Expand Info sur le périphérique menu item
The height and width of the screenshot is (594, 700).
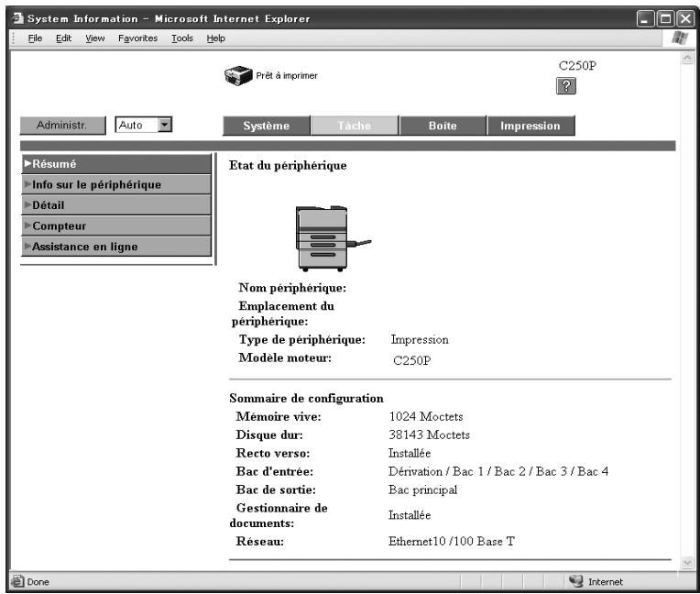pyautogui.click(x=116, y=184)
